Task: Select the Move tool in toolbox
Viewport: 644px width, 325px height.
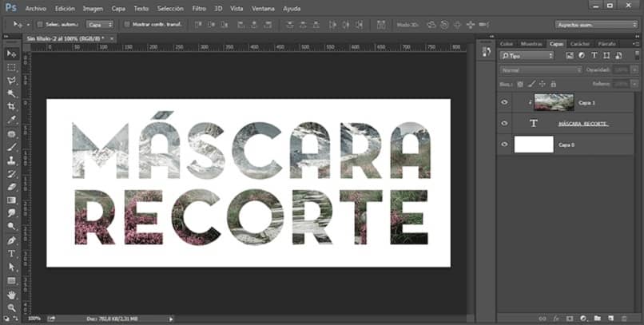Action: click(x=11, y=54)
